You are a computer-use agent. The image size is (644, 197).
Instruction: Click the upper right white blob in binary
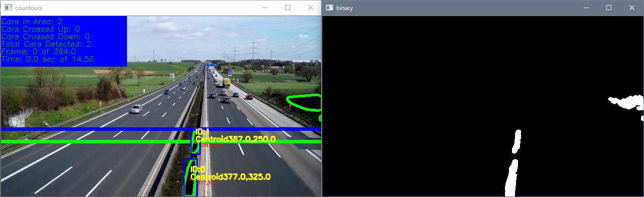(x=625, y=102)
